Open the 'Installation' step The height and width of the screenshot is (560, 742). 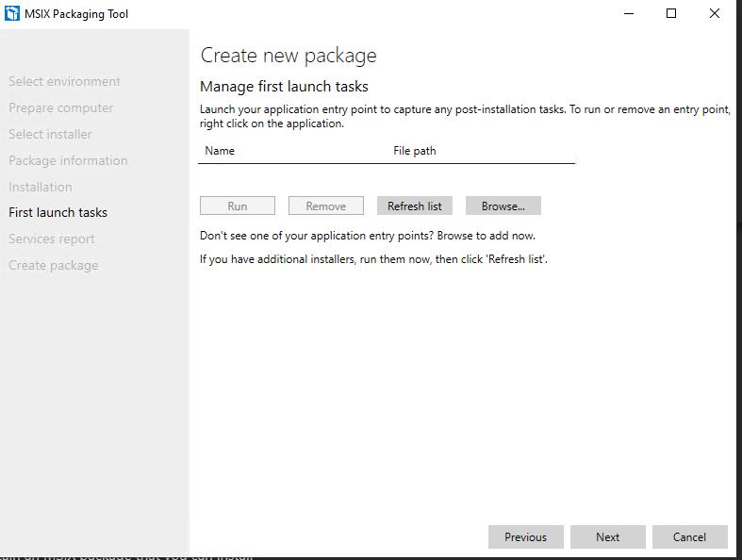point(41,187)
